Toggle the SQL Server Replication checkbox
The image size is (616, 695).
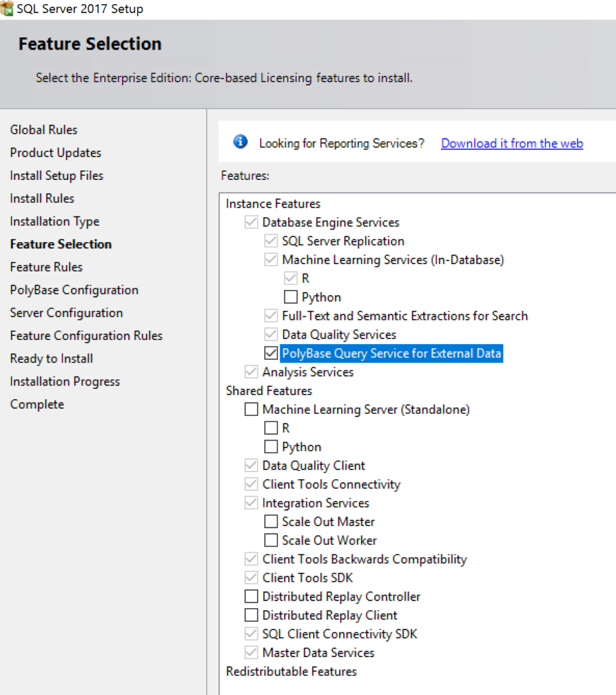pos(271,241)
